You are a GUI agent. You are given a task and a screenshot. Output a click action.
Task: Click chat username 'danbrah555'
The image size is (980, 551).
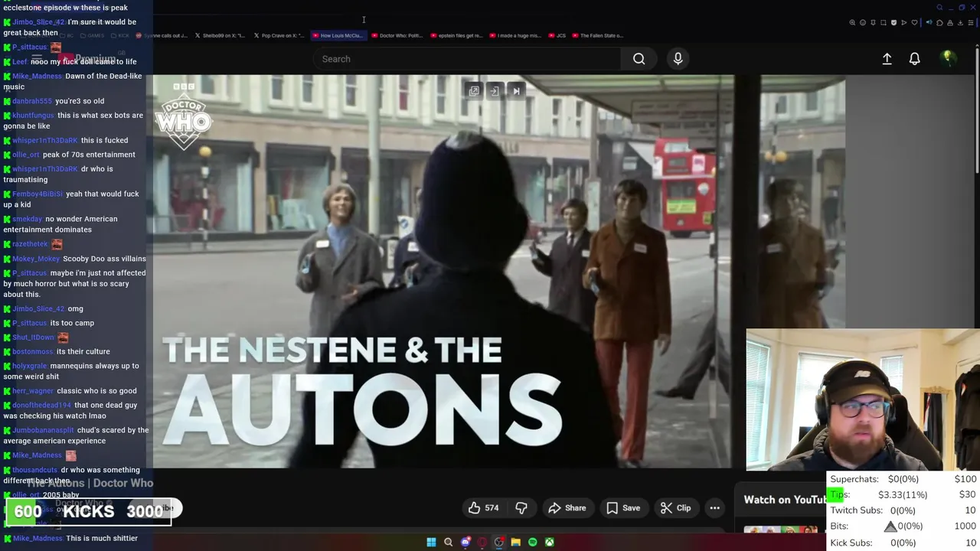tap(32, 101)
